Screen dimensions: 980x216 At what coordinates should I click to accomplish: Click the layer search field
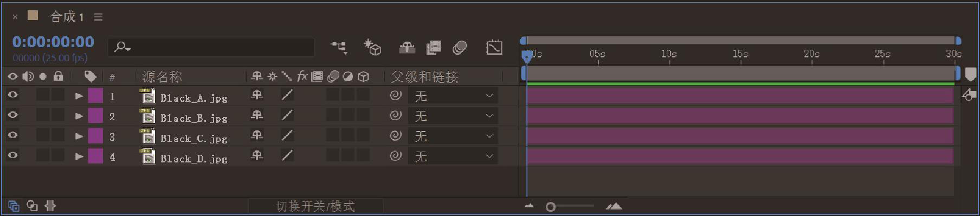pyautogui.click(x=211, y=48)
